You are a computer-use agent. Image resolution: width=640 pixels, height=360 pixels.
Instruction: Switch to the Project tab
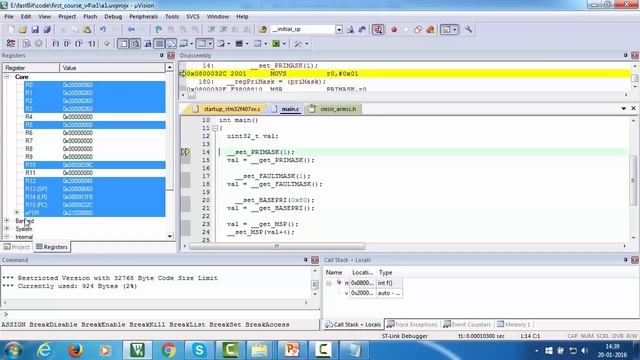coord(16,247)
